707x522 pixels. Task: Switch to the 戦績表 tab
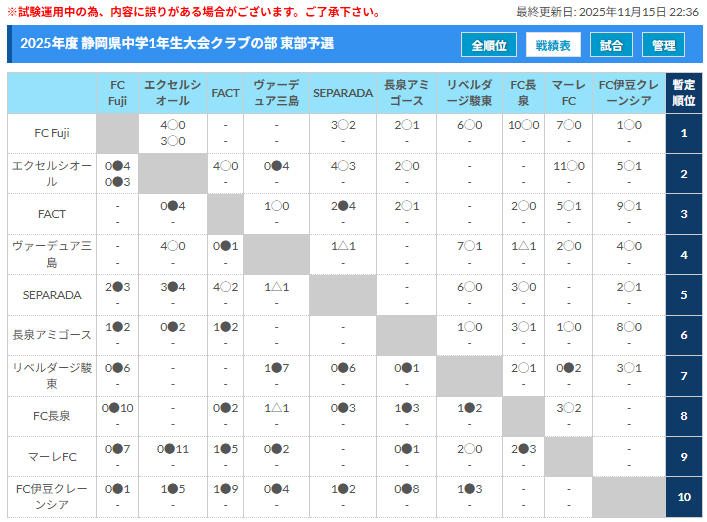point(553,45)
